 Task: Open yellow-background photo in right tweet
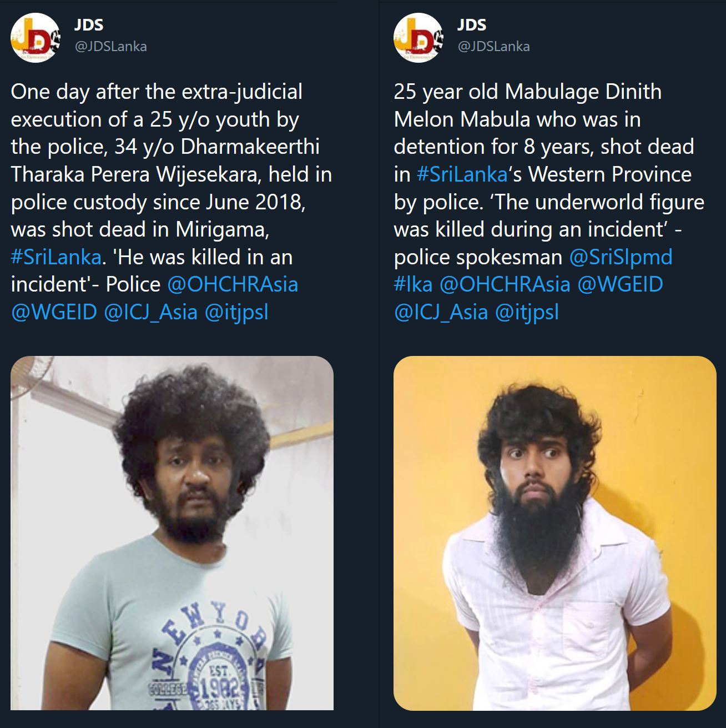[555, 533]
